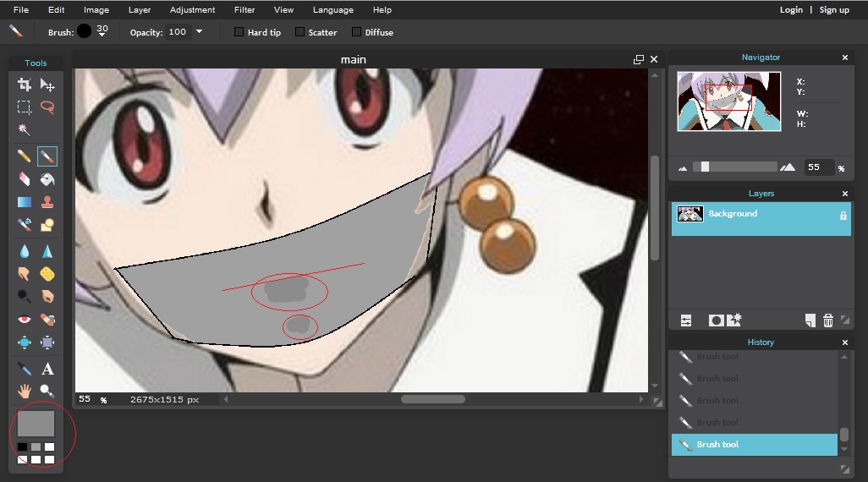
Task: Enable the Scatter checkbox
Action: [x=299, y=32]
